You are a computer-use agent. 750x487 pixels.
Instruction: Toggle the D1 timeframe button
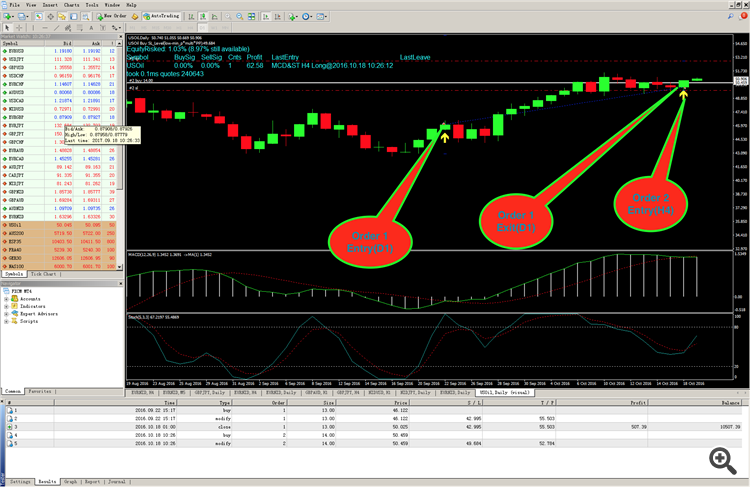pos(203,28)
